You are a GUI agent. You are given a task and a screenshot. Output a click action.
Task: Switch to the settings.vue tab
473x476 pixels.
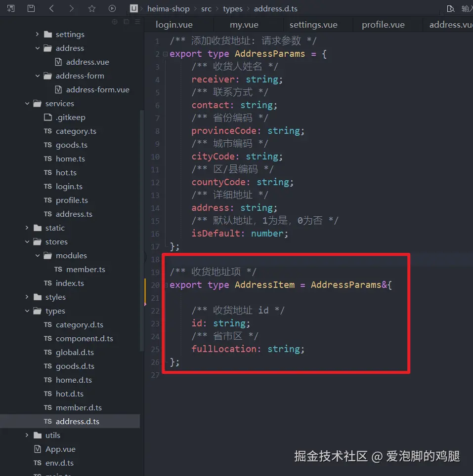(x=313, y=25)
